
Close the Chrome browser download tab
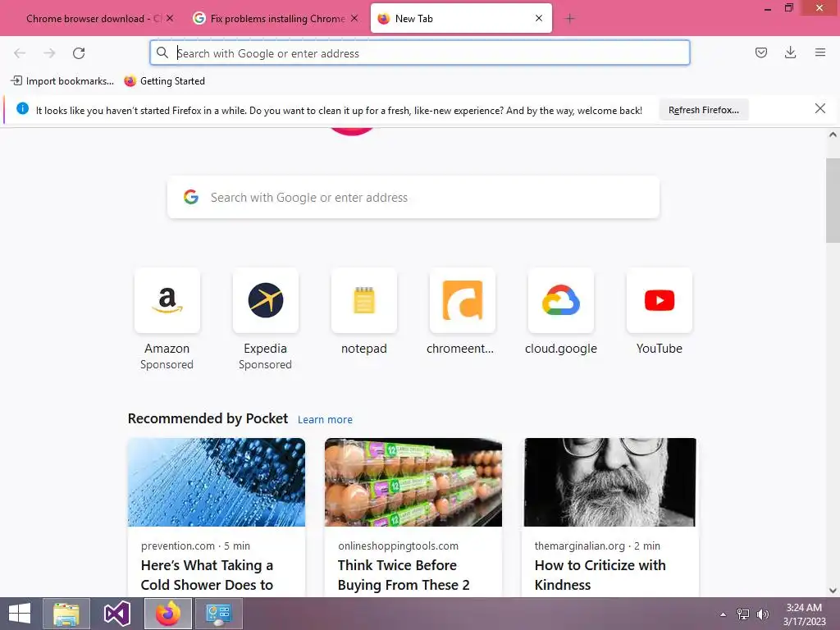tap(170, 18)
